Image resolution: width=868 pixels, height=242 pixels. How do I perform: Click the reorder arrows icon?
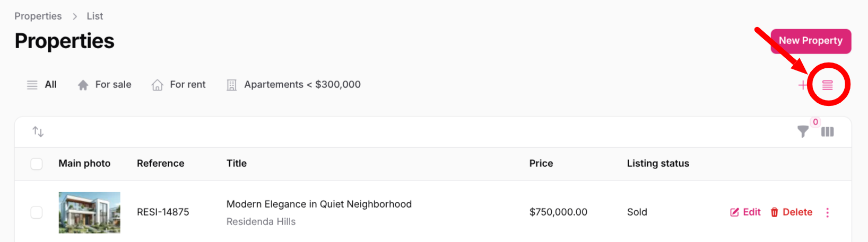[38, 131]
